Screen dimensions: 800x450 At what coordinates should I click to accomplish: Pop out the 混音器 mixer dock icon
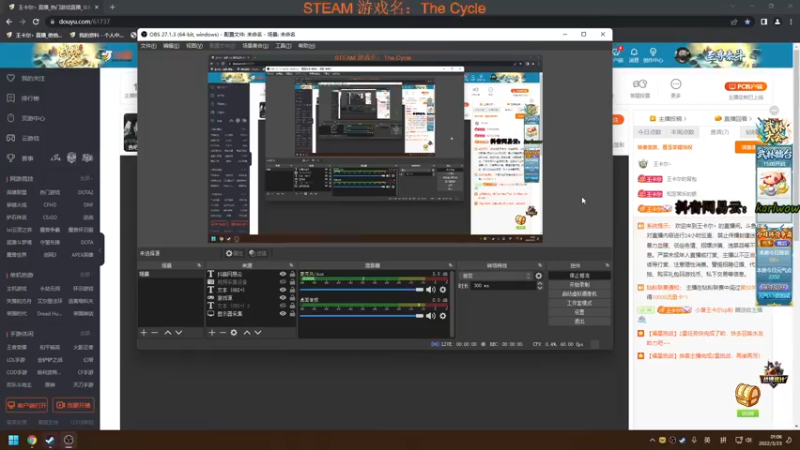(451, 265)
